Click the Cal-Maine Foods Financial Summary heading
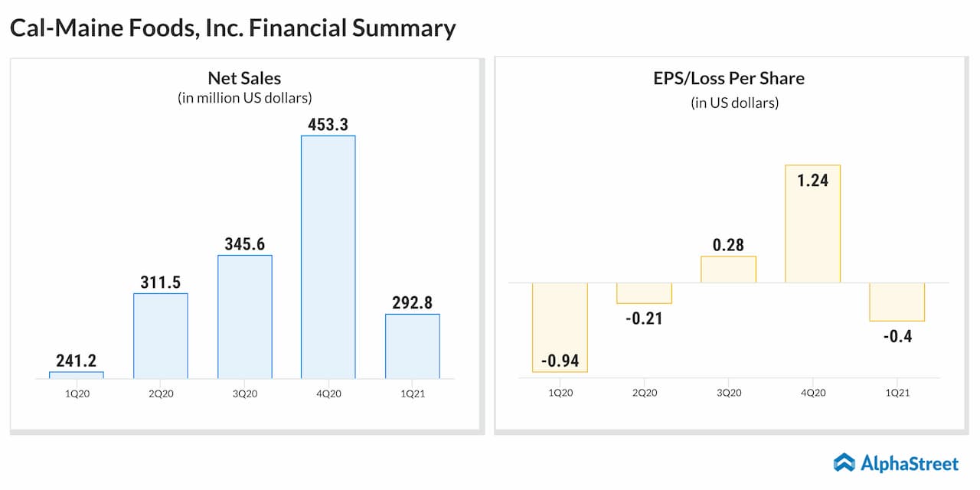Image resolution: width=980 pixels, height=490 pixels. coord(233,28)
